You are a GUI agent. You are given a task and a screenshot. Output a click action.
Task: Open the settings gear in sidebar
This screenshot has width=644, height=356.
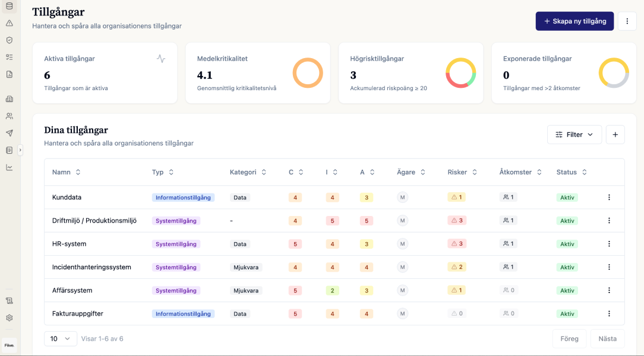pyautogui.click(x=10, y=318)
